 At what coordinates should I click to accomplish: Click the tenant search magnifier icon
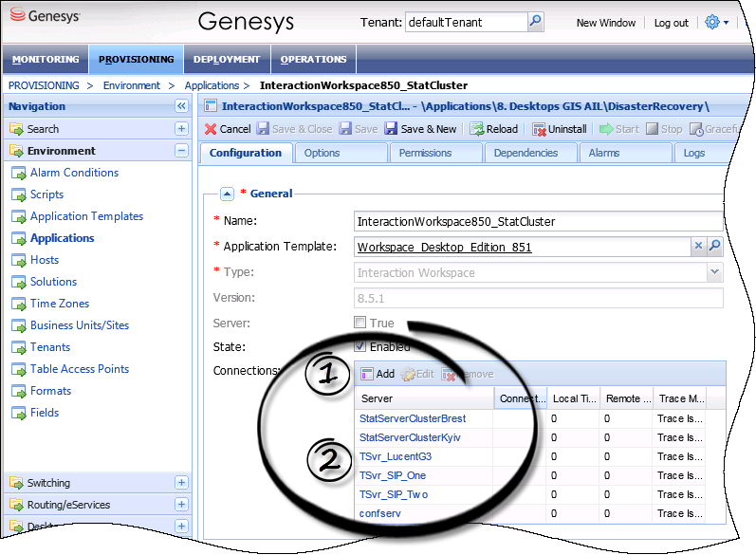pos(536,22)
